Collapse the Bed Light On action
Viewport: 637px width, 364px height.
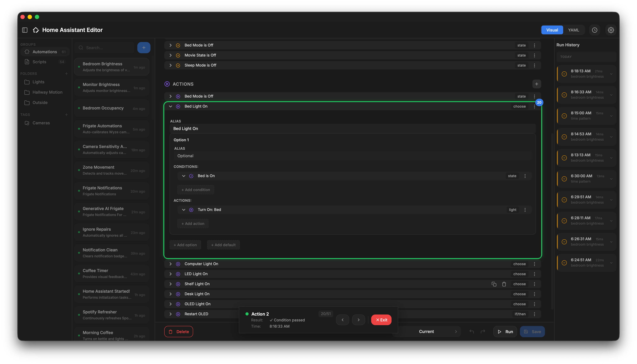(171, 107)
